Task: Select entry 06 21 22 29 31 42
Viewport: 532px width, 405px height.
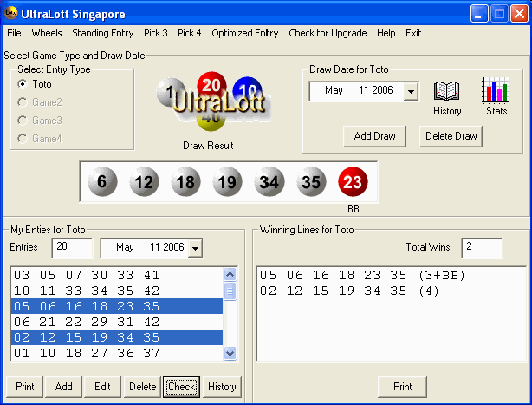Action: click(117, 322)
